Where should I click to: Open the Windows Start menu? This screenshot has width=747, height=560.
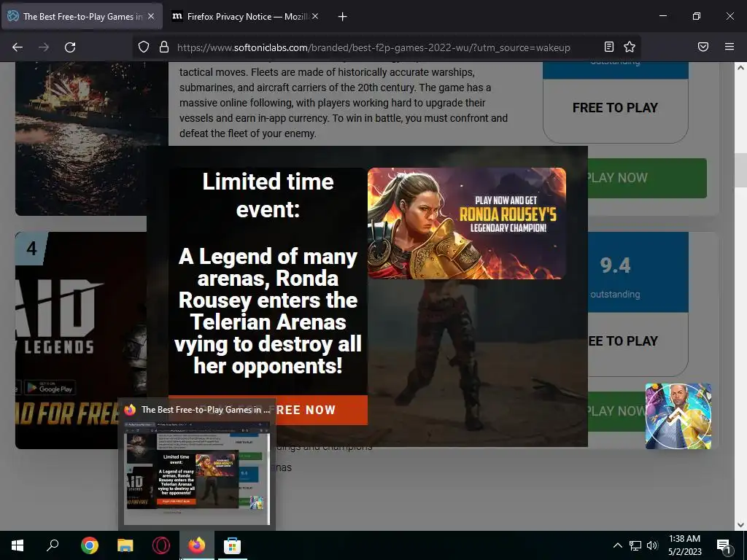[x=18, y=545]
